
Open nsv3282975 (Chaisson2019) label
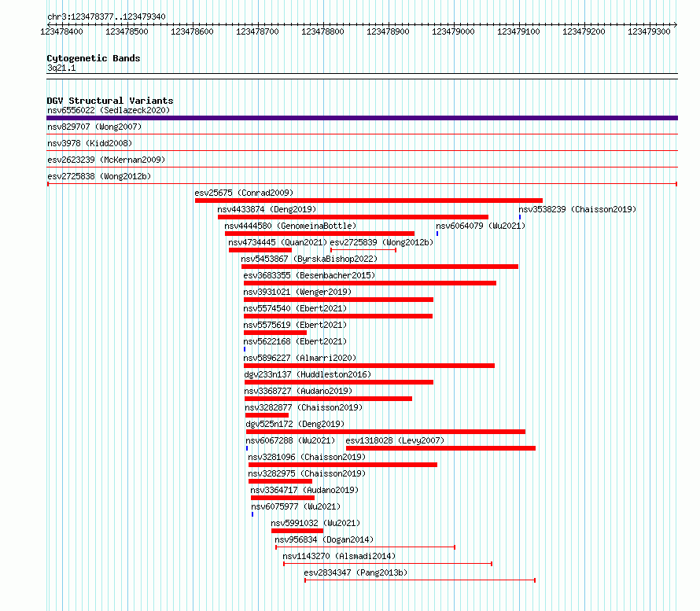307,473
